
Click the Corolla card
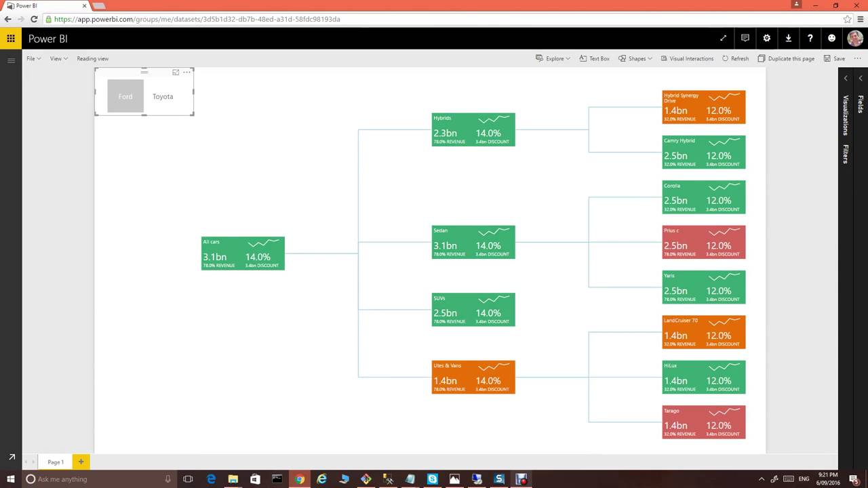704,197
